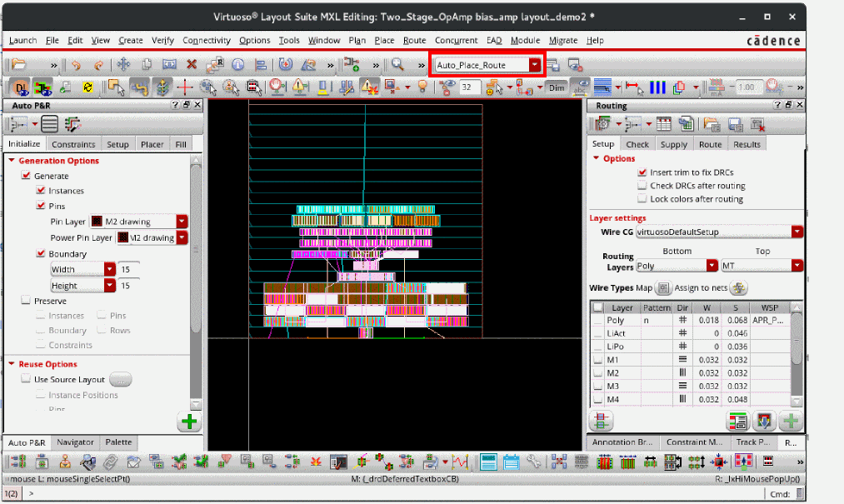Open the Connectivity menu
844x504 pixels.
(206, 40)
